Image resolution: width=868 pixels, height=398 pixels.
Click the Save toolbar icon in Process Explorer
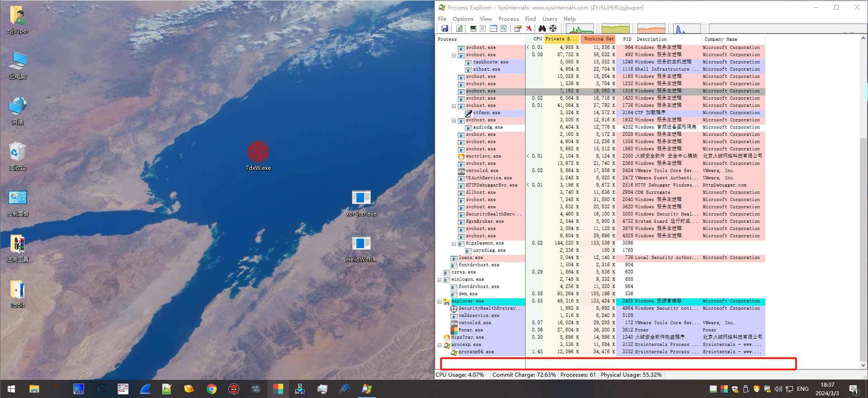445,29
